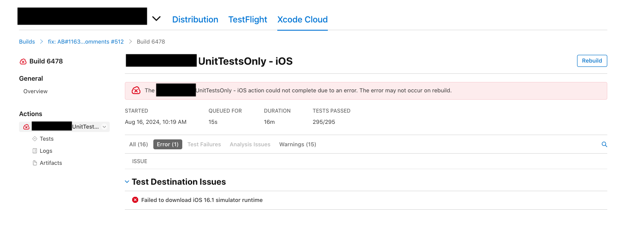Show Warnings (15) filter

[298, 145]
